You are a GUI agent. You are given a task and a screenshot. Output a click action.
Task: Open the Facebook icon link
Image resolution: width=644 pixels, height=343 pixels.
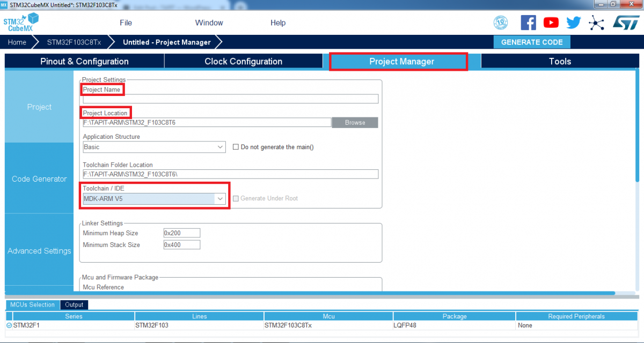coord(528,23)
